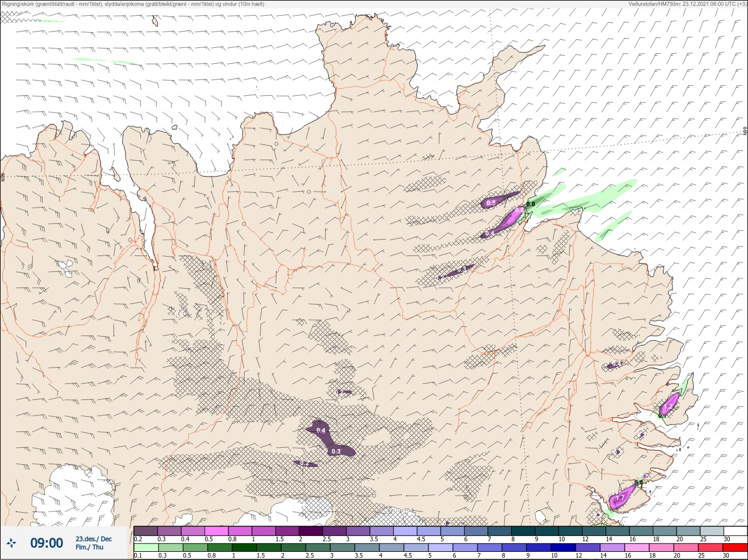Pick the red 30 swatch in lower legend
This screenshot has width=748, height=560.
point(735,548)
